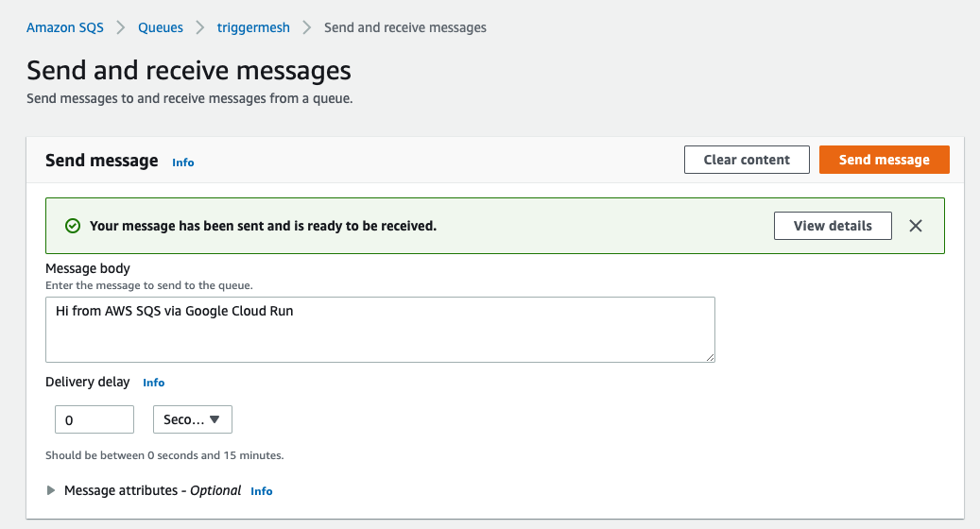Viewport: 980px width, 529px height.
Task: Open Info link beside Send message heading
Action: point(183,162)
